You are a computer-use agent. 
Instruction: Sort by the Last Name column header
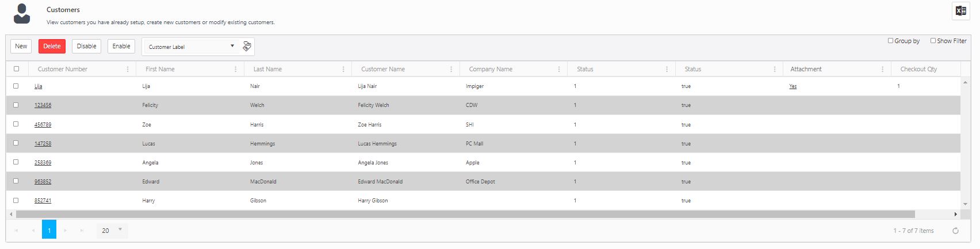(267, 69)
